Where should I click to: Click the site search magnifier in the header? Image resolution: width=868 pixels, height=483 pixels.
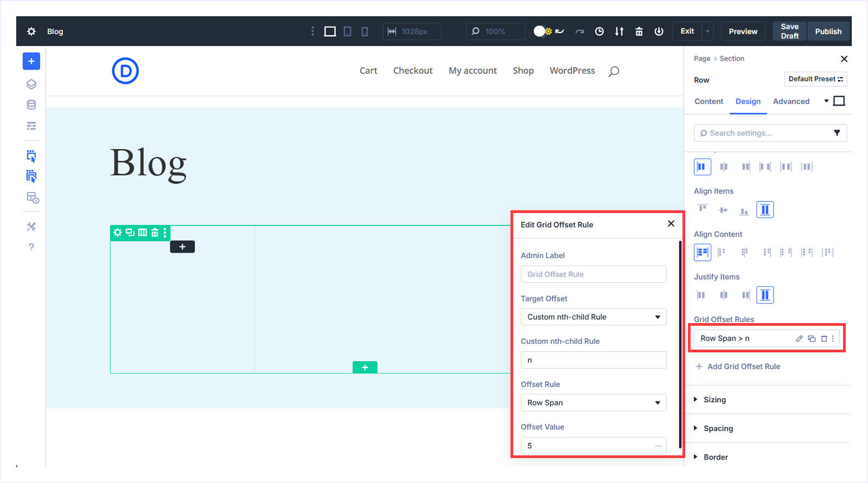[x=614, y=71]
